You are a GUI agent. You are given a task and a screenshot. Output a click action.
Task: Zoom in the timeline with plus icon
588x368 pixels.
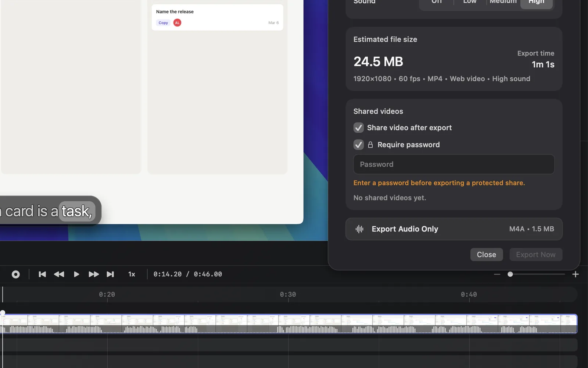(x=576, y=274)
